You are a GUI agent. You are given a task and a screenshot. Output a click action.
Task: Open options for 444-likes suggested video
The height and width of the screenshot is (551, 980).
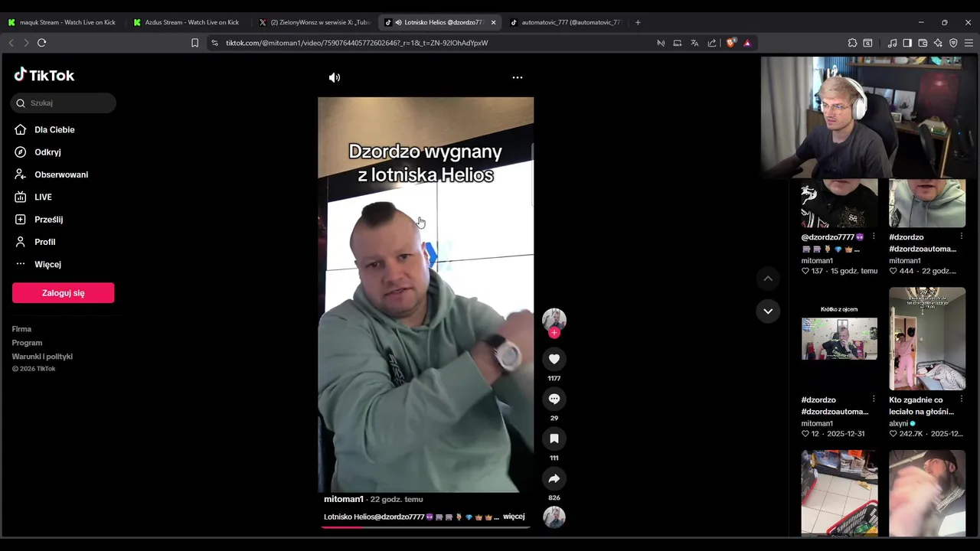click(962, 236)
